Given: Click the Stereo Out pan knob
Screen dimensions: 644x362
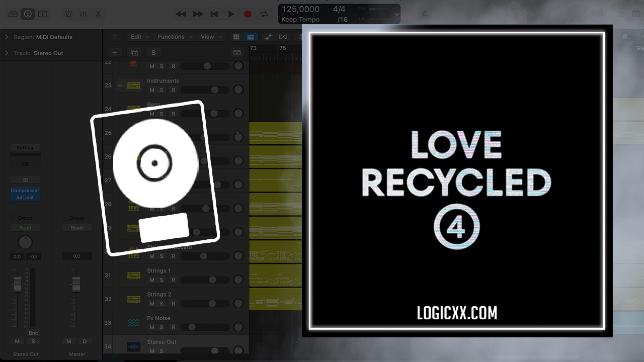Looking at the screenshot, I should (25, 243).
